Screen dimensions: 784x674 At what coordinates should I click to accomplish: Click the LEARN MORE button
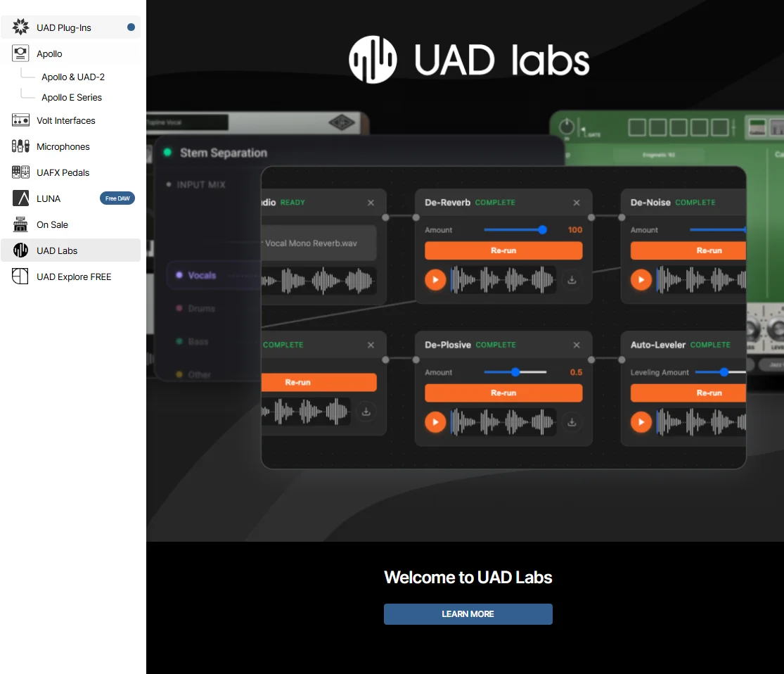click(468, 614)
